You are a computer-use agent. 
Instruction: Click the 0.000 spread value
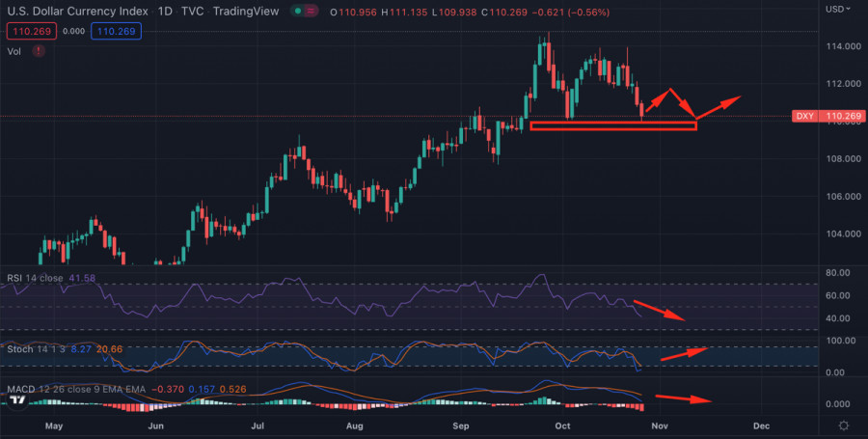pos(73,32)
